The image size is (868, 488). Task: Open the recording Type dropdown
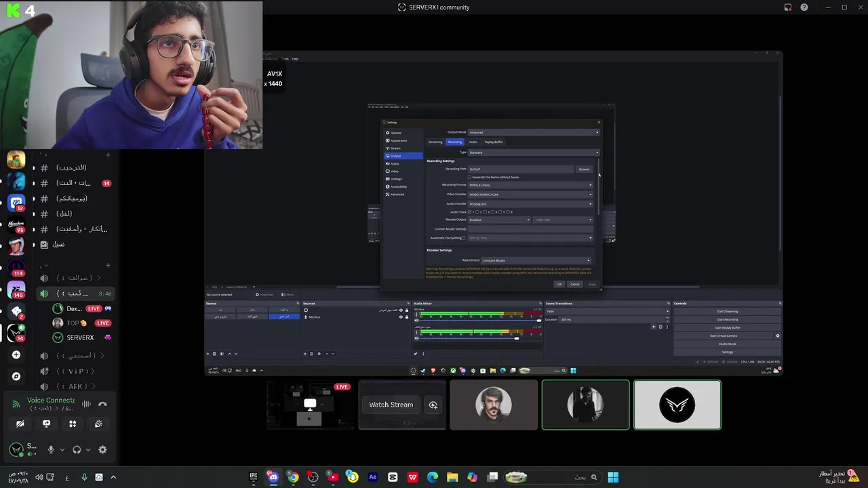click(534, 152)
